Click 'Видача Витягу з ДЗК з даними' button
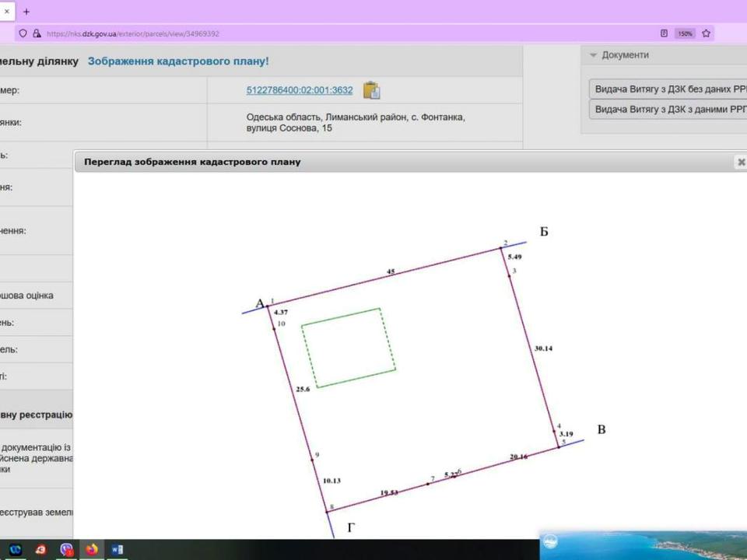 (668, 110)
